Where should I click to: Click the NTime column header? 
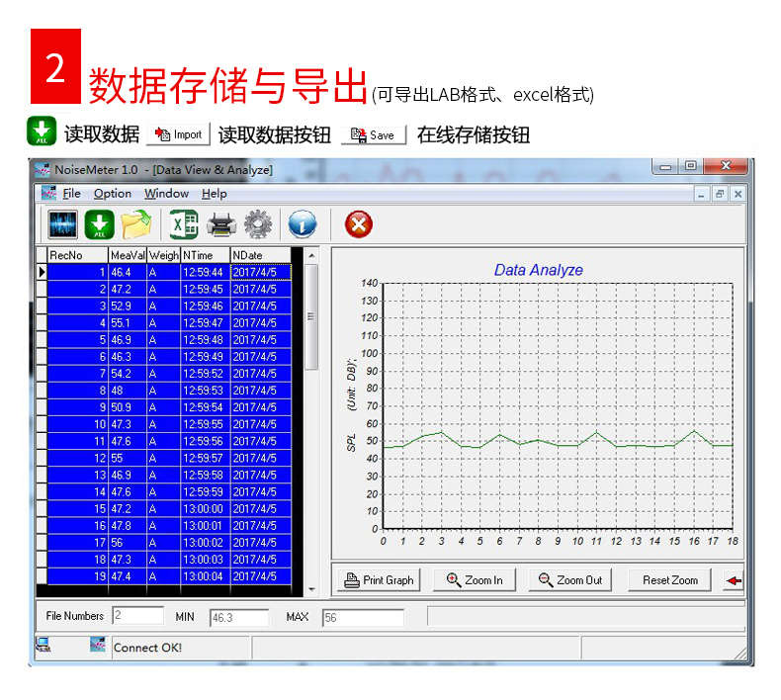(206, 255)
